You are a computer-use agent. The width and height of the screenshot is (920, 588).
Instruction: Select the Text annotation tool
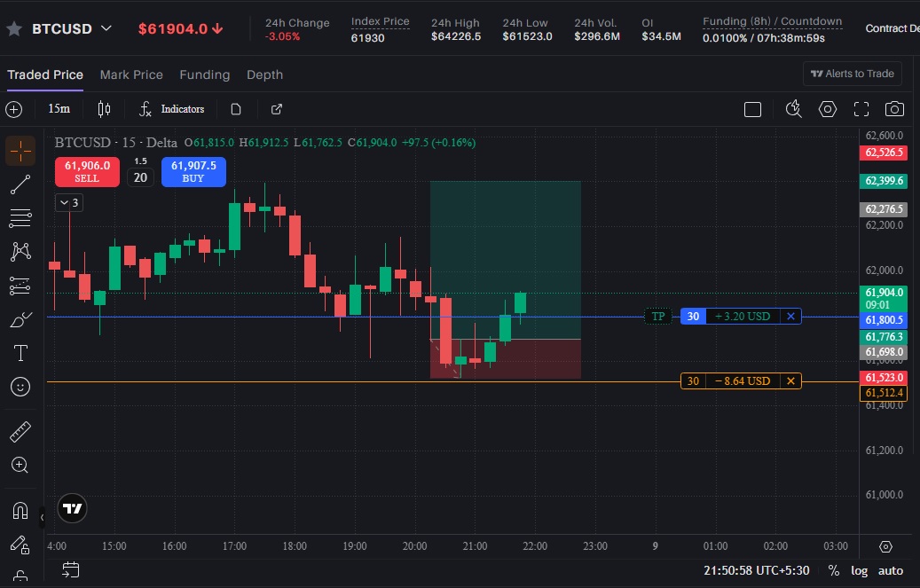tap(20, 353)
